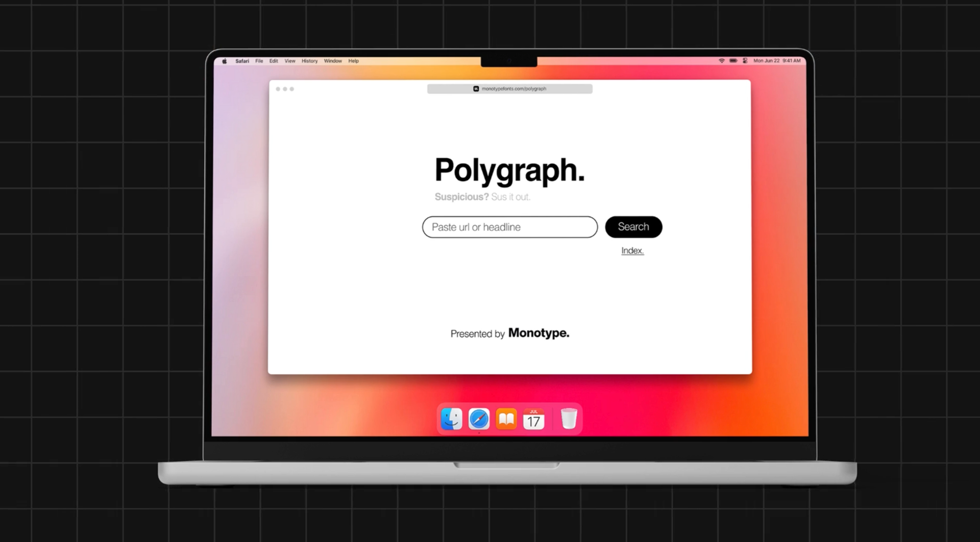Close the Safari window with first dot
Screen dimensions: 980x542
click(278, 89)
